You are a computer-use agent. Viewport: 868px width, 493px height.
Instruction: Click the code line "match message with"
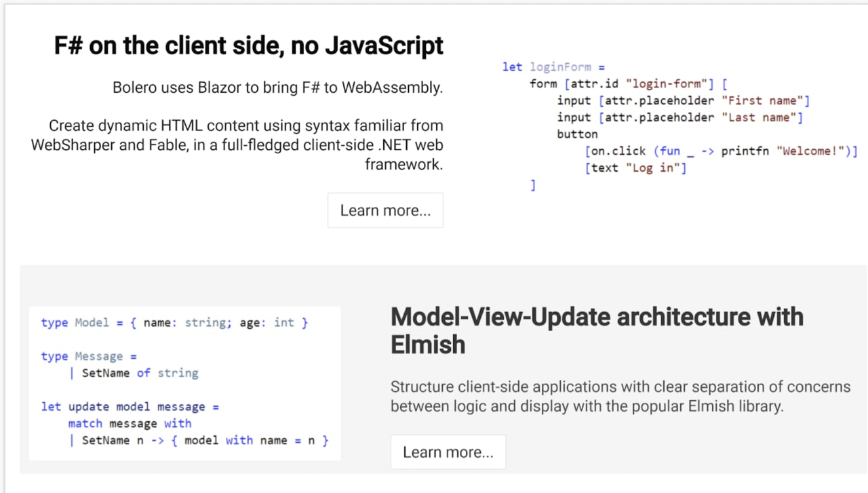(x=130, y=424)
